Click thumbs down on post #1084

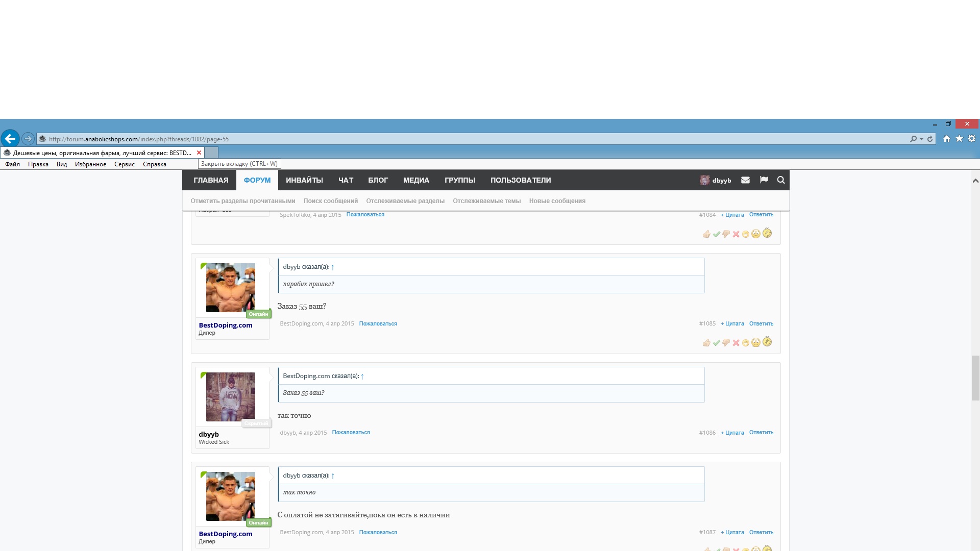coord(726,234)
